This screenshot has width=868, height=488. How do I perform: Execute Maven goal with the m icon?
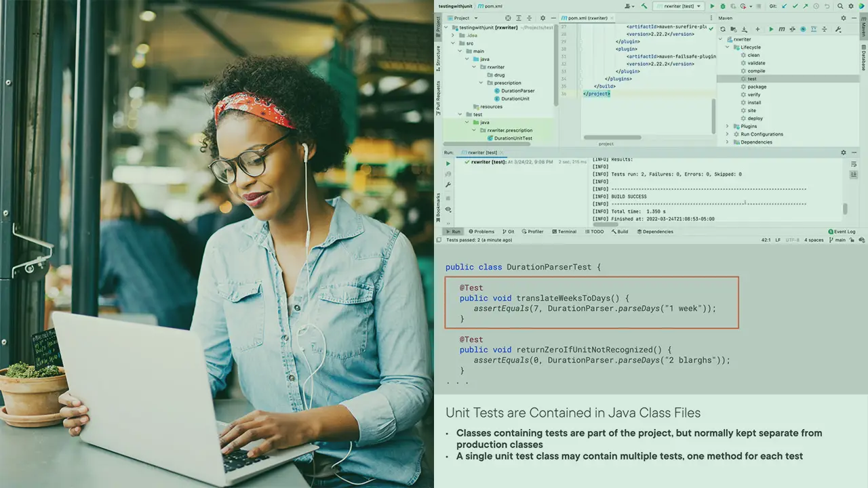click(x=782, y=29)
